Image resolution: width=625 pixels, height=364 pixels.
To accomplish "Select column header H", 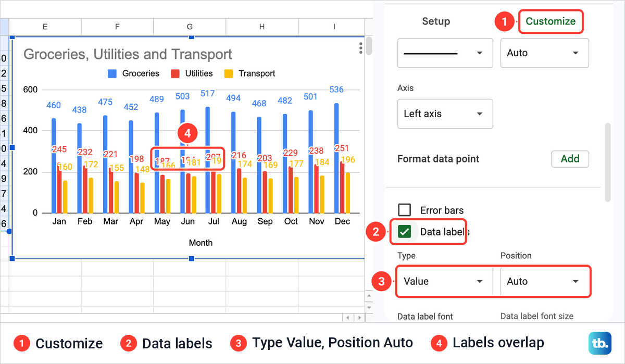I will coord(261,27).
